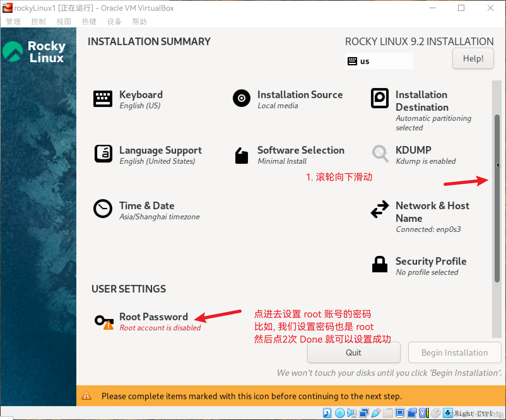The height and width of the screenshot is (420, 506).
Task: Click the CPU virtualization 'V' icon in status bar
Action: [x=424, y=413]
